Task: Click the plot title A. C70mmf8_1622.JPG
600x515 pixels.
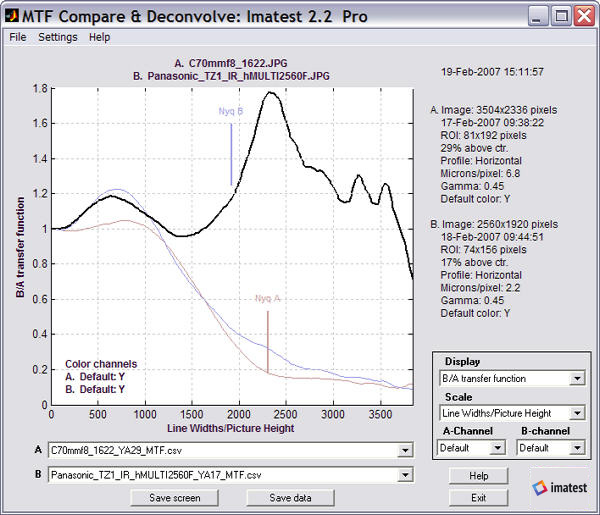Action: [231, 63]
